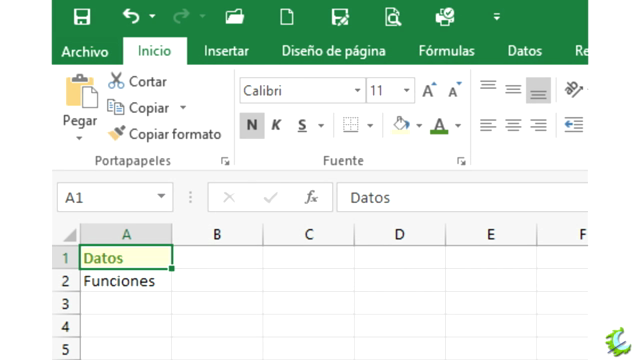Select cell A1 containing Datos
The height and width of the screenshot is (360, 640).
pyautogui.click(x=126, y=258)
